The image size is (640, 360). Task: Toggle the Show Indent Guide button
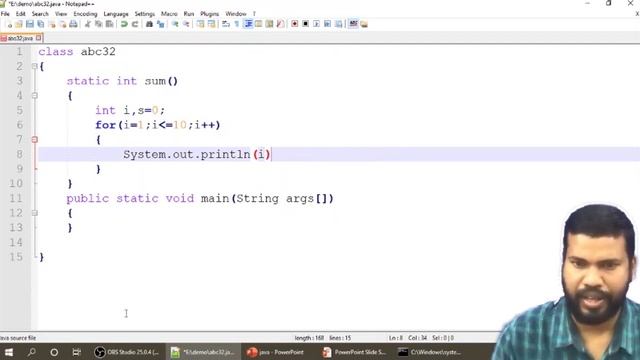(248, 24)
